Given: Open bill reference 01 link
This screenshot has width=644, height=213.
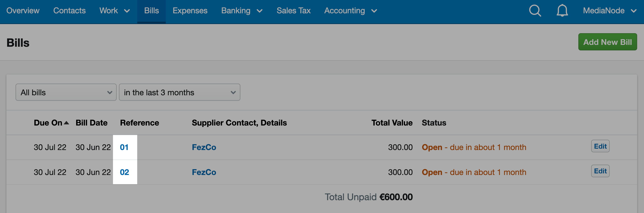Looking at the screenshot, I should (x=124, y=147).
